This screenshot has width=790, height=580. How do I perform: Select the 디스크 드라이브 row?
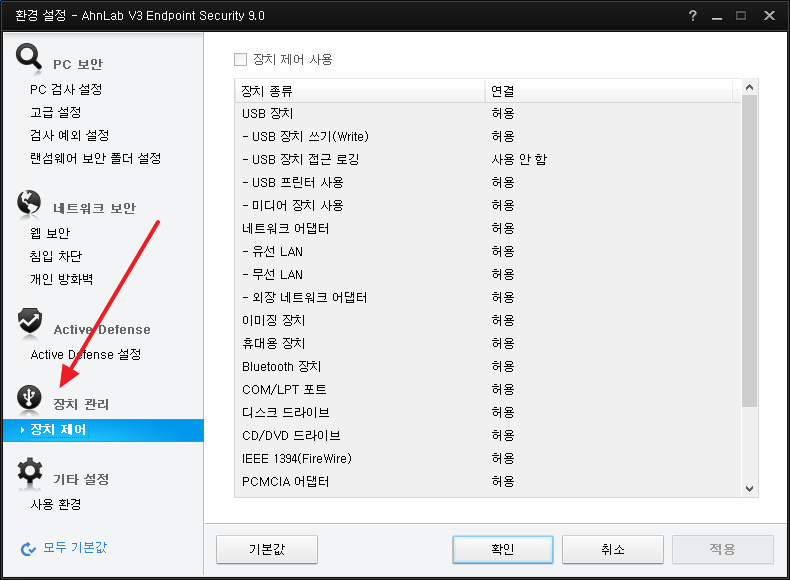(x=488, y=413)
